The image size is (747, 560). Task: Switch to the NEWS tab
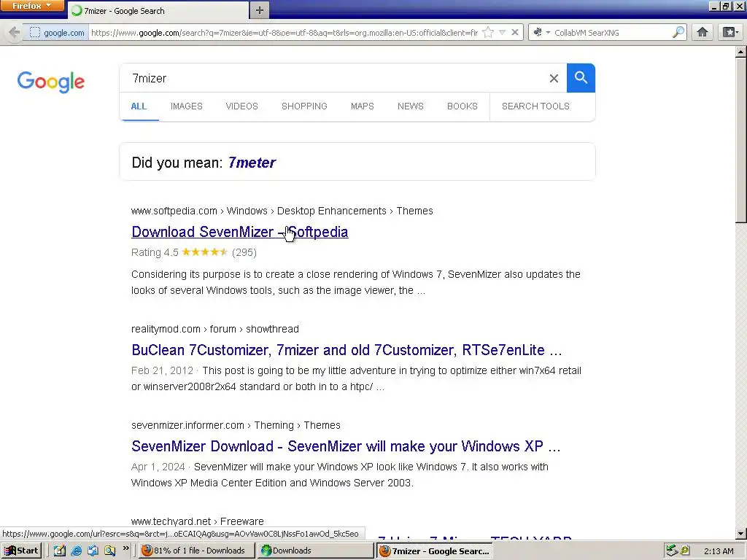click(410, 106)
